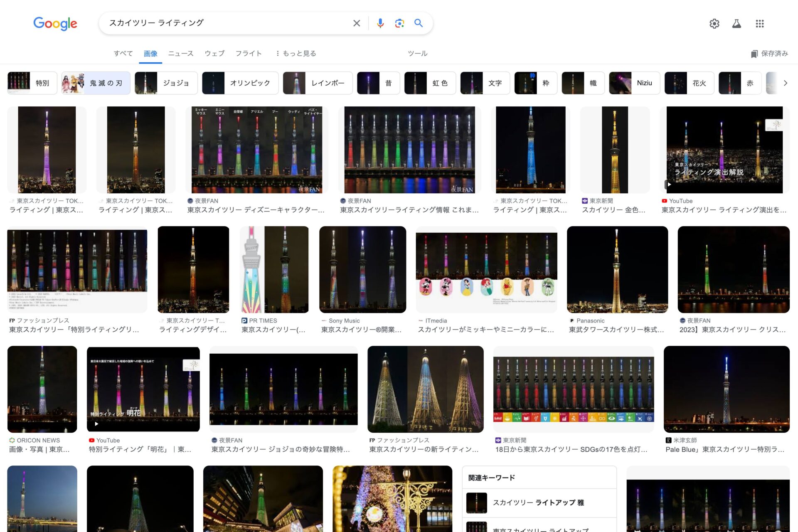Filter by the 粋 chip

536,83
